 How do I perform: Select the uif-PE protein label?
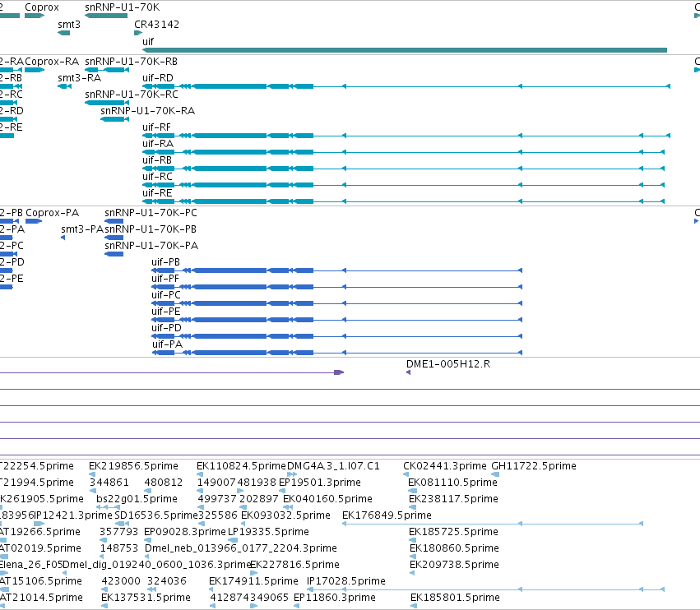(x=165, y=312)
